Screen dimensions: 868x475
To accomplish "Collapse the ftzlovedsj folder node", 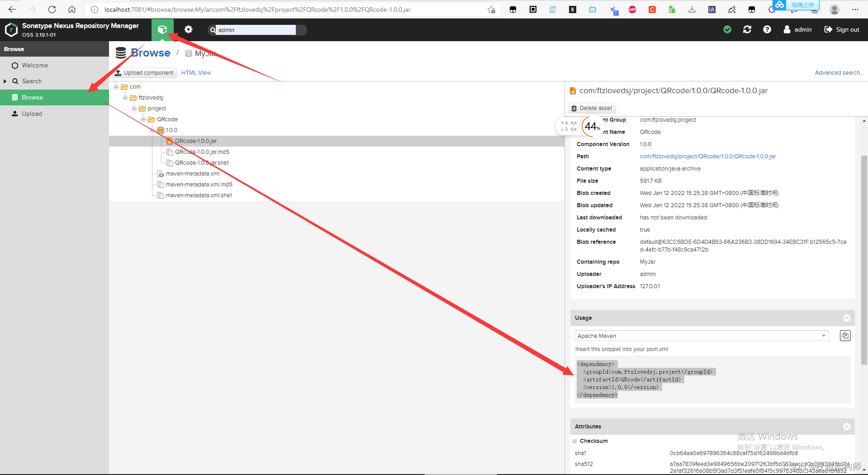I will tap(125, 98).
